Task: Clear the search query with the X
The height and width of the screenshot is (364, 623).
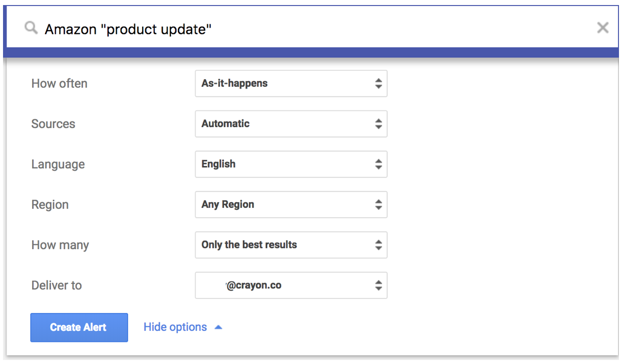Action: pyautogui.click(x=602, y=28)
